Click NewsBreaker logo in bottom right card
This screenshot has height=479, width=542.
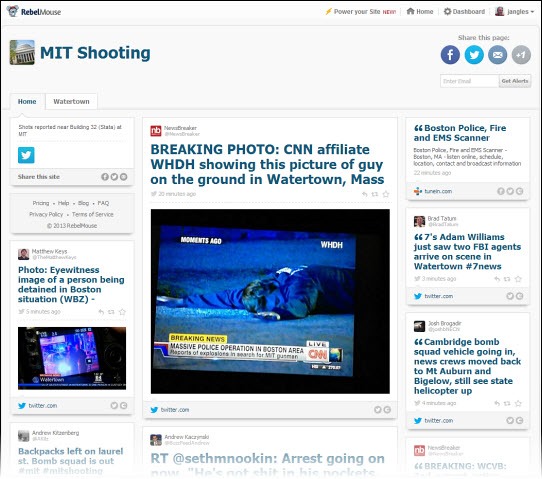[x=419, y=451]
